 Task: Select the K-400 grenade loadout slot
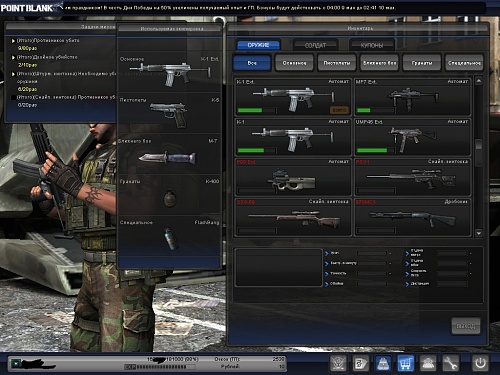169,195
